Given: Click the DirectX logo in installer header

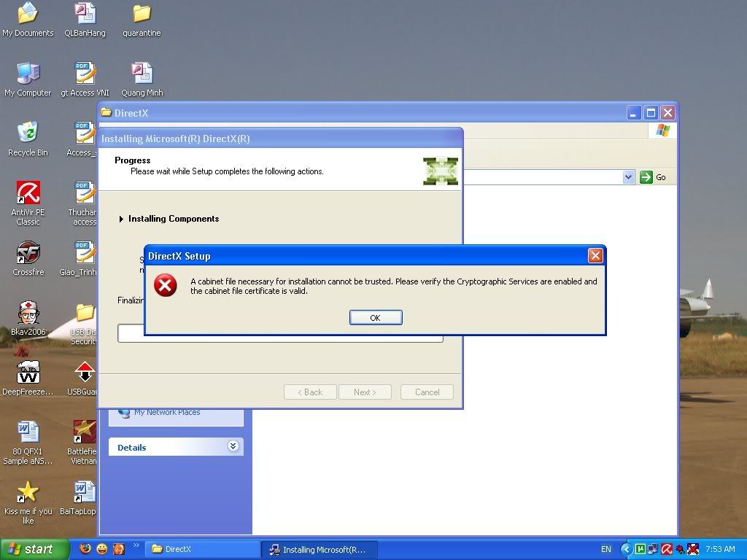Looking at the screenshot, I should [440, 171].
